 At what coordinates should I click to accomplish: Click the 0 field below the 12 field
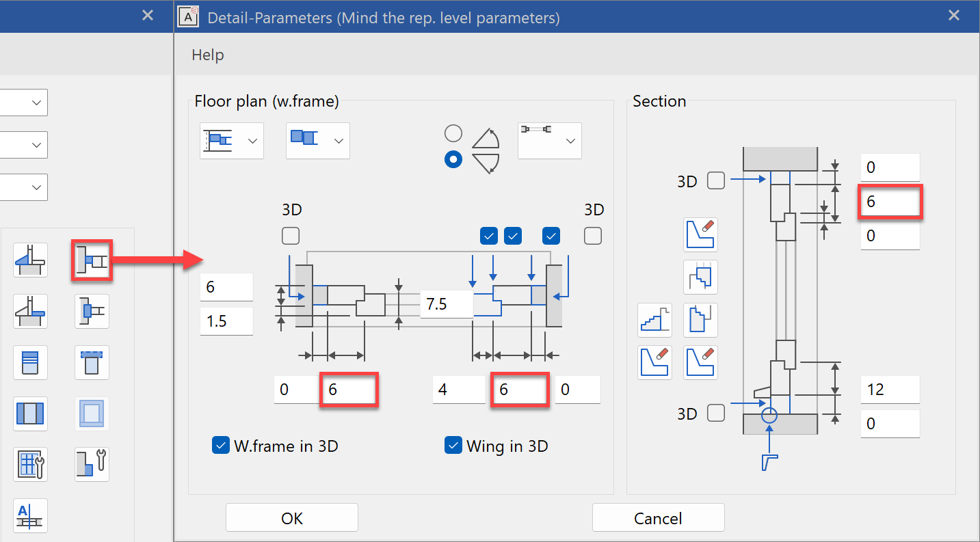click(x=890, y=424)
